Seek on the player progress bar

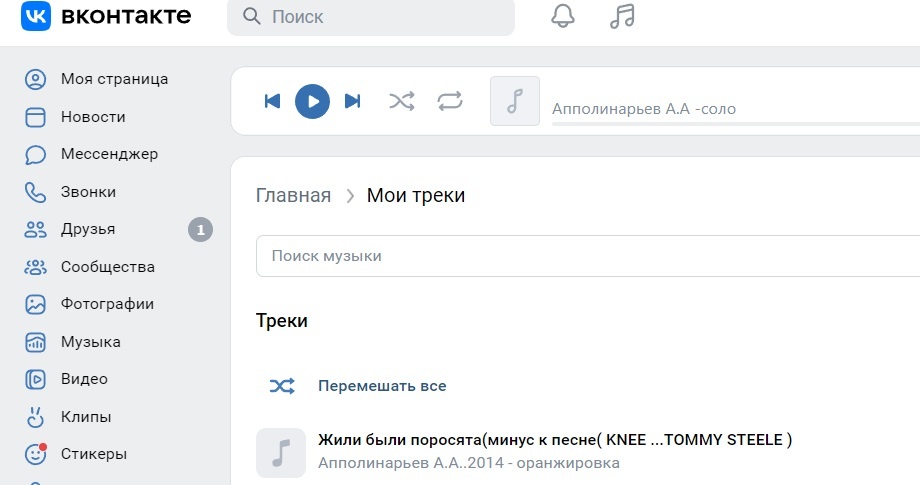tap(736, 124)
